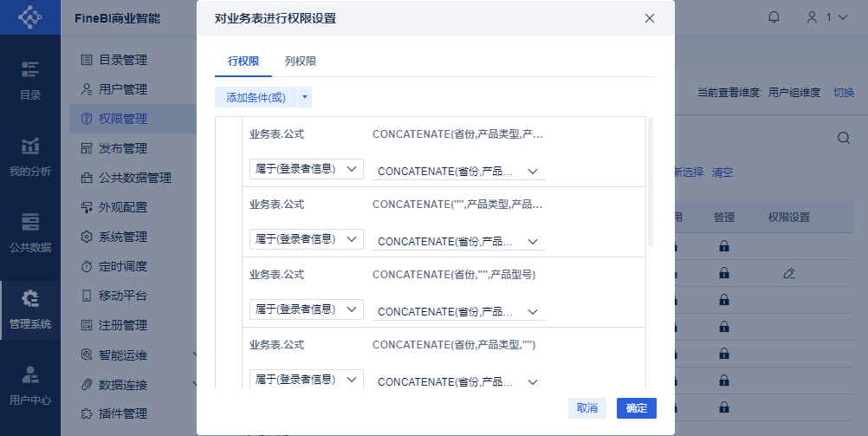Open 用户中心 sidebar icon

tap(30, 386)
